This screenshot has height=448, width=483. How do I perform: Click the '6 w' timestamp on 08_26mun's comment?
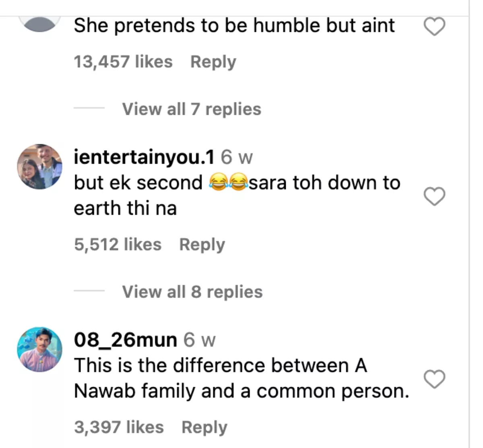click(x=199, y=340)
